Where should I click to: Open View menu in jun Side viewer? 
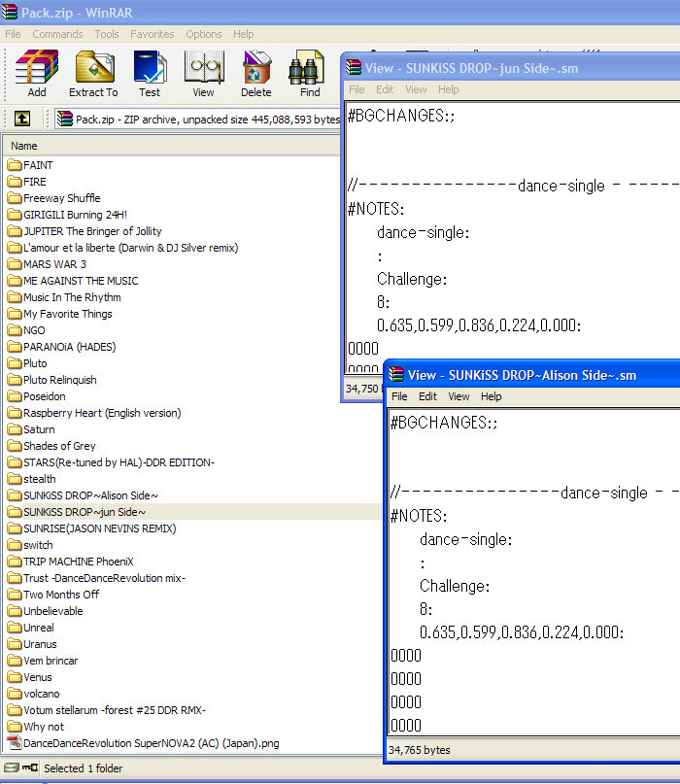coord(416,89)
